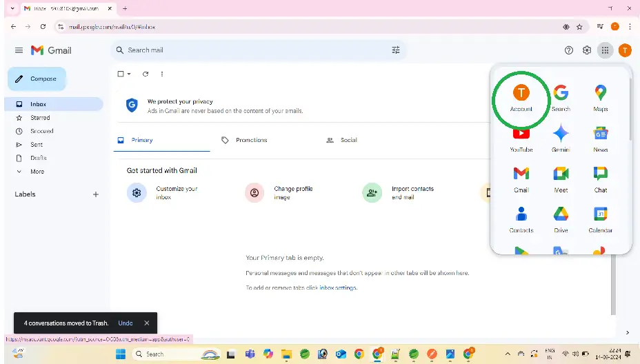Click the Google apps grid launcher
Image resolution: width=640 pixels, height=364 pixels.
(x=605, y=50)
